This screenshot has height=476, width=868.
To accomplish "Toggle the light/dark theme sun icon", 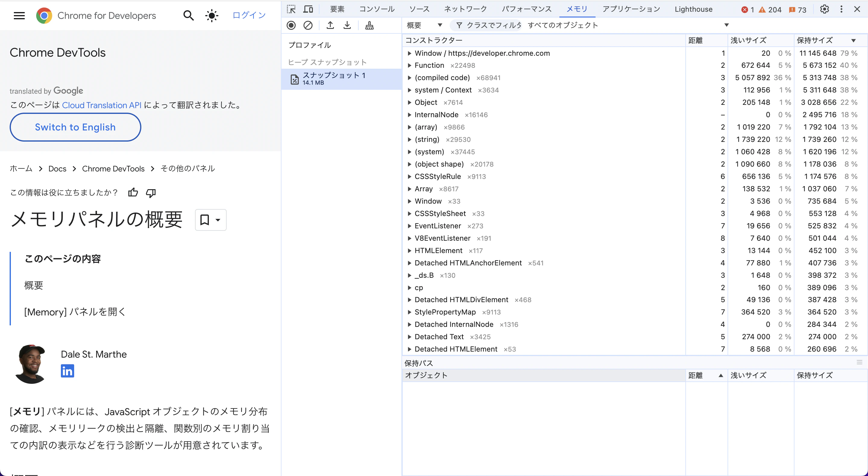I will (x=212, y=15).
